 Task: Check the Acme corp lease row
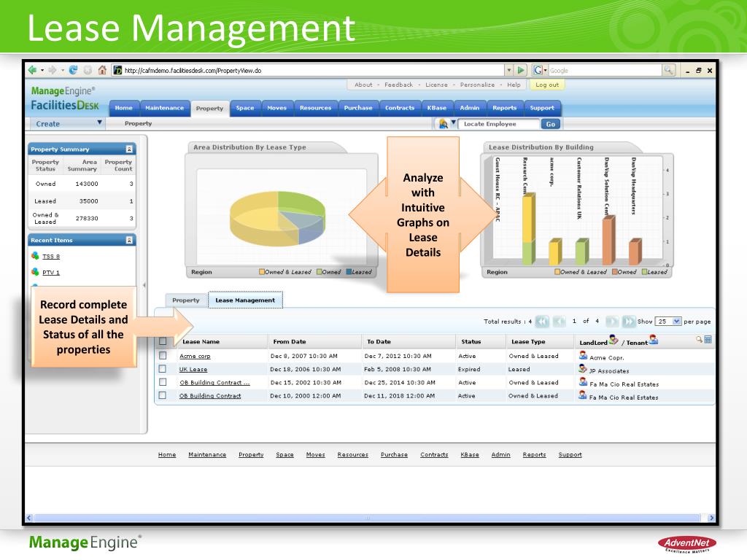(x=163, y=355)
